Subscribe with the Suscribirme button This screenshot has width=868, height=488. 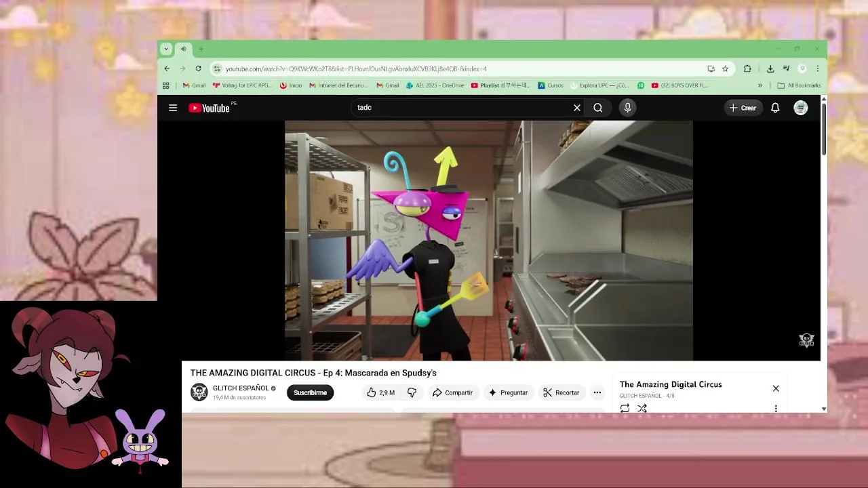coord(310,392)
